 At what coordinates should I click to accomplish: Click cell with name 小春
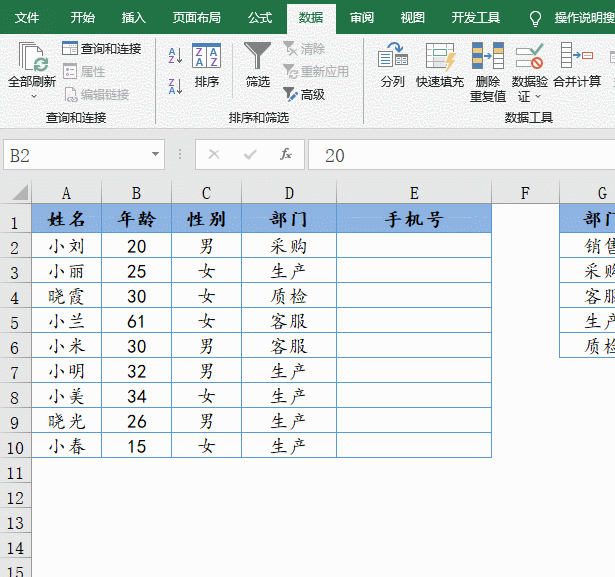tap(66, 446)
